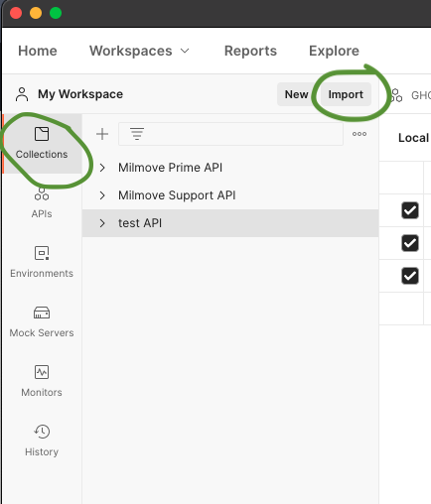This screenshot has height=504, width=431.
Task: Click the filter icon in search field
Action: (x=137, y=134)
